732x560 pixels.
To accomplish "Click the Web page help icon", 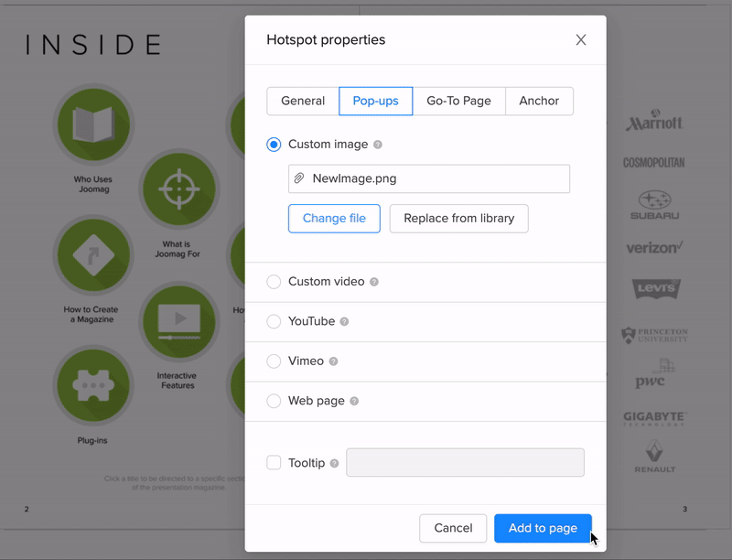I will coord(354,401).
